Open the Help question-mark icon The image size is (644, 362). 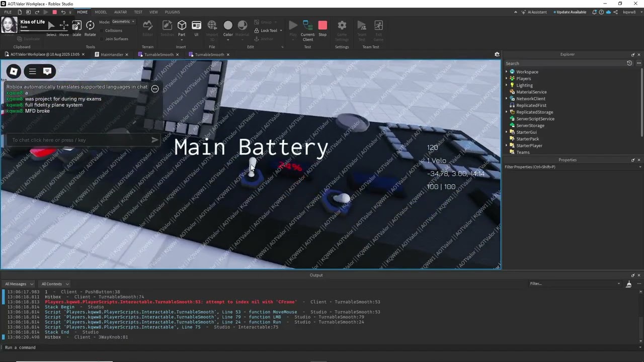coord(602,12)
